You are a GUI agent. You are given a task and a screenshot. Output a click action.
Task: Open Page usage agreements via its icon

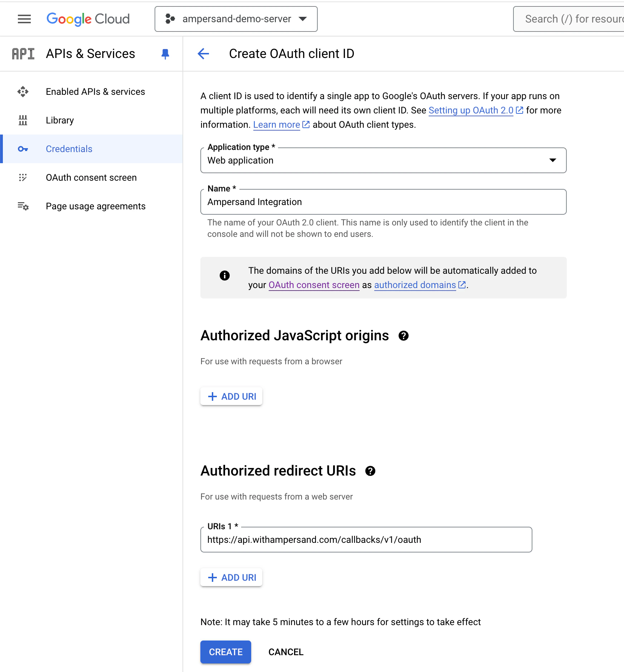point(23,206)
